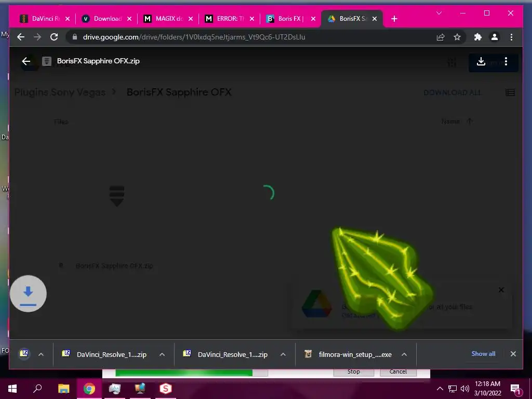Close the DaVinci Resolve tab
This screenshot has height=399, width=532.
[68, 19]
